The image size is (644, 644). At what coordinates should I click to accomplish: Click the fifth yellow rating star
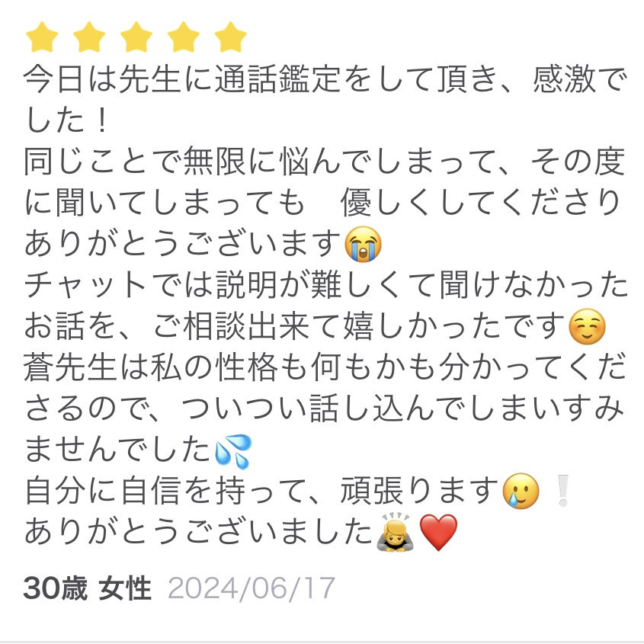230,37
